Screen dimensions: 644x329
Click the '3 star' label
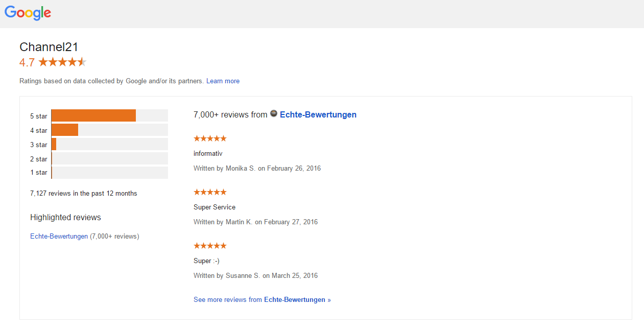pyautogui.click(x=39, y=145)
